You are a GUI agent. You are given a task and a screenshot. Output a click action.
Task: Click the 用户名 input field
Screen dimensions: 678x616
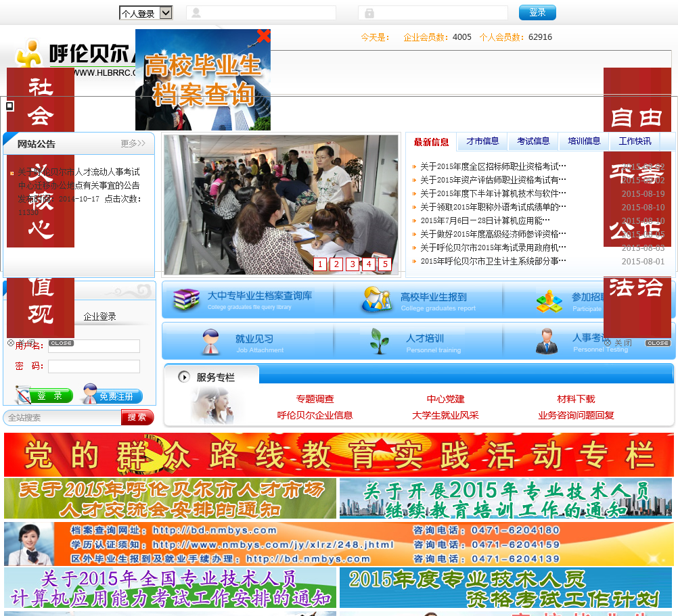pos(94,346)
